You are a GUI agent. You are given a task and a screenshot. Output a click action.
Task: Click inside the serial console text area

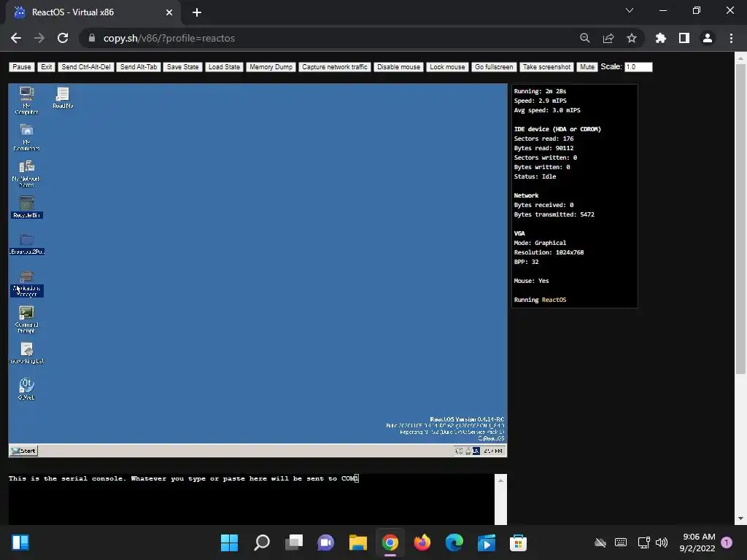pyautogui.click(x=251, y=499)
